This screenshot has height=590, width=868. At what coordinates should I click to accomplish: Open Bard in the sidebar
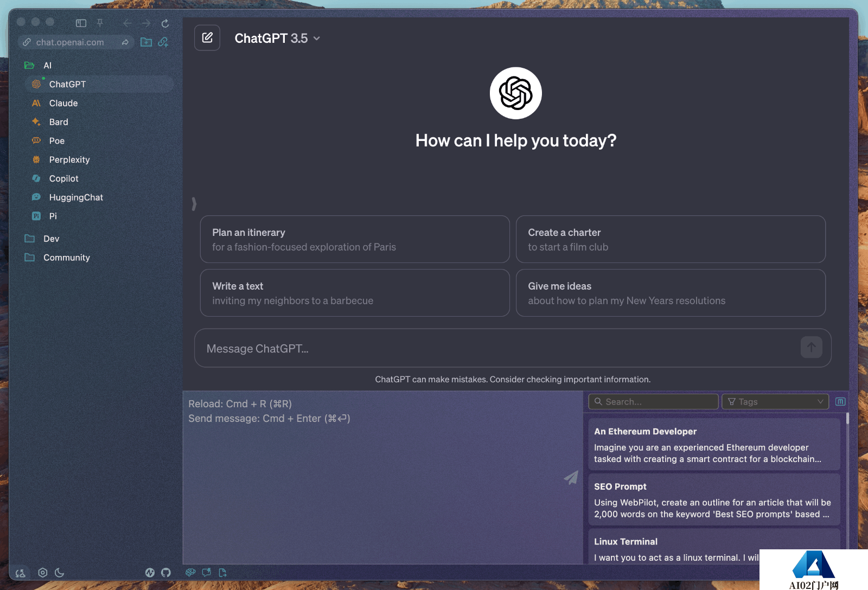click(99, 122)
